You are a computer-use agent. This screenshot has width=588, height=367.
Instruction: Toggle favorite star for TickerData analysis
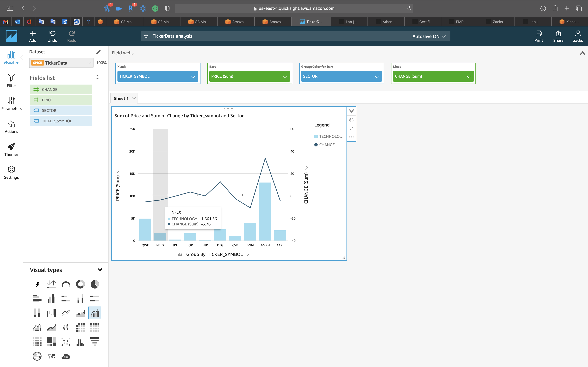tap(146, 36)
